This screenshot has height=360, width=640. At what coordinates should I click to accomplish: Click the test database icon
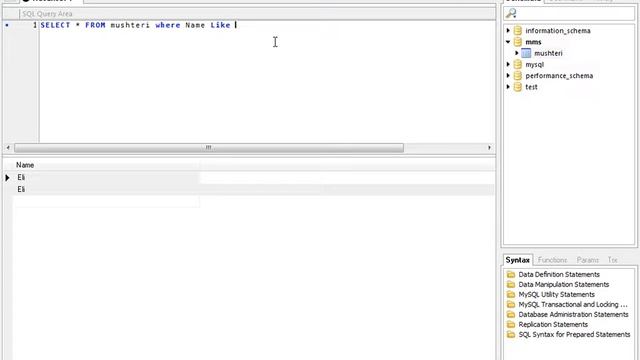518,87
